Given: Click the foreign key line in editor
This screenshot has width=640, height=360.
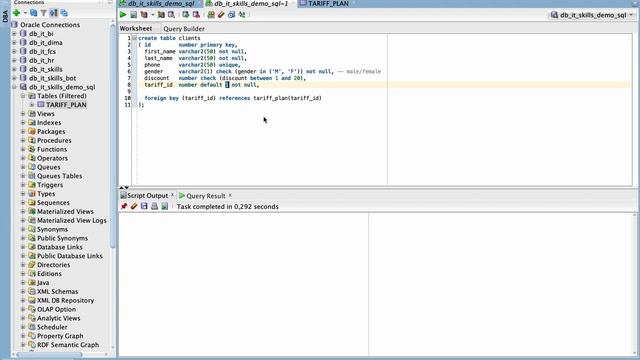Looking at the screenshot, I should 233,98.
